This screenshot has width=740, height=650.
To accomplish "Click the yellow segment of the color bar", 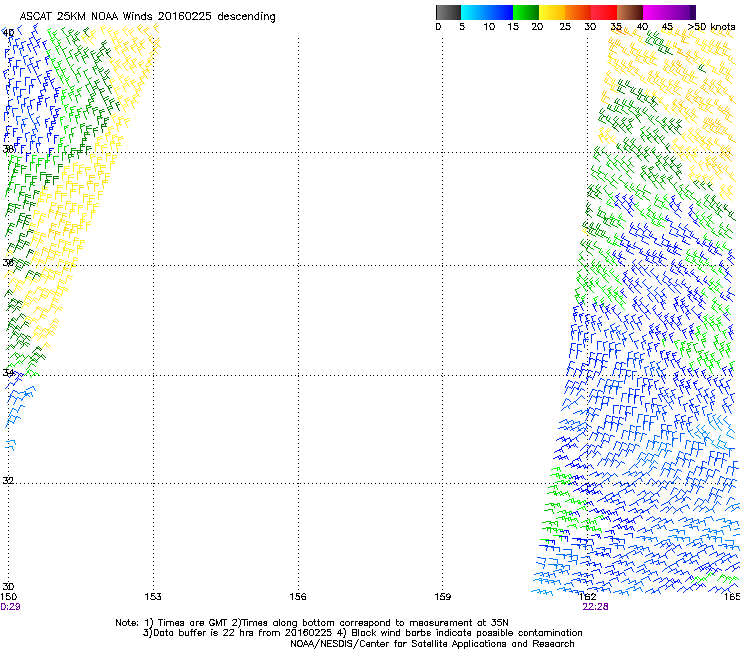I will pos(552,12).
